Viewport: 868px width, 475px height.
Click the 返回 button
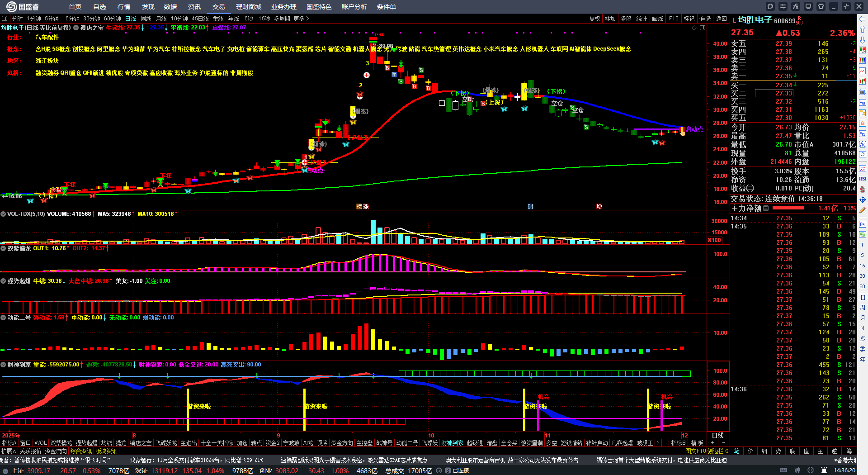tap(721, 19)
